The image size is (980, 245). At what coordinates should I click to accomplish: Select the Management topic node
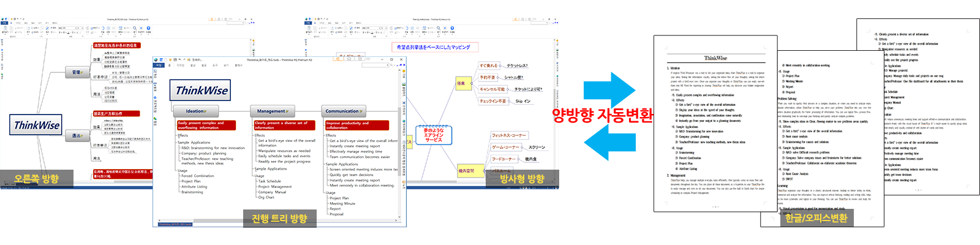pos(273,111)
